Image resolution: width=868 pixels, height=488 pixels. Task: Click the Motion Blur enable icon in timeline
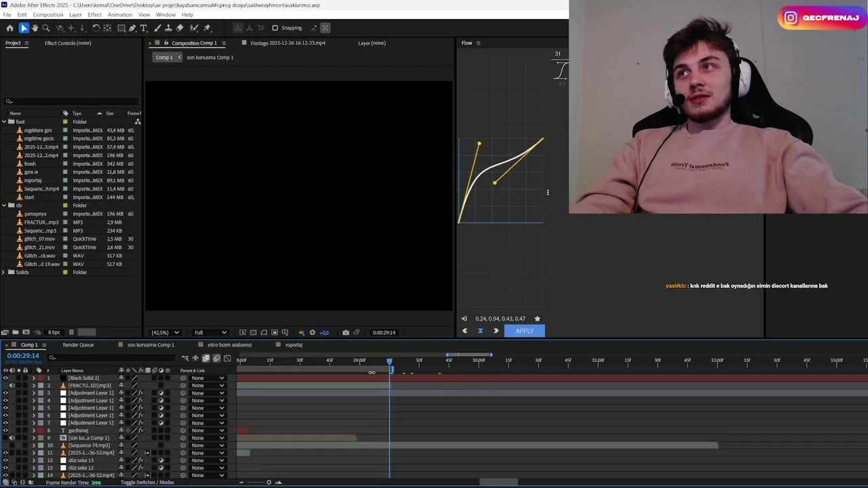tap(216, 358)
